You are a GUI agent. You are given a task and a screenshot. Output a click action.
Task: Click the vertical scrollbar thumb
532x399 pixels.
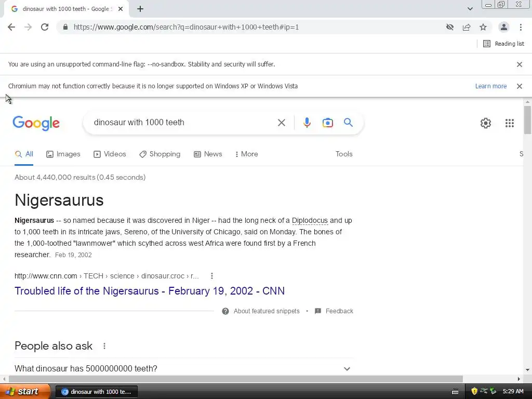click(x=527, y=120)
